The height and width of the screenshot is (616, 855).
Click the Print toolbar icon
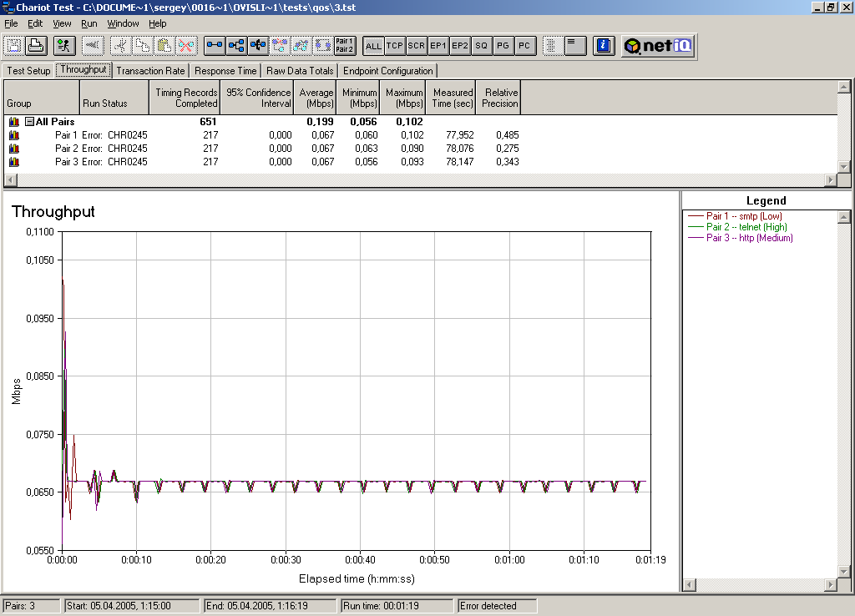(36, 46)
